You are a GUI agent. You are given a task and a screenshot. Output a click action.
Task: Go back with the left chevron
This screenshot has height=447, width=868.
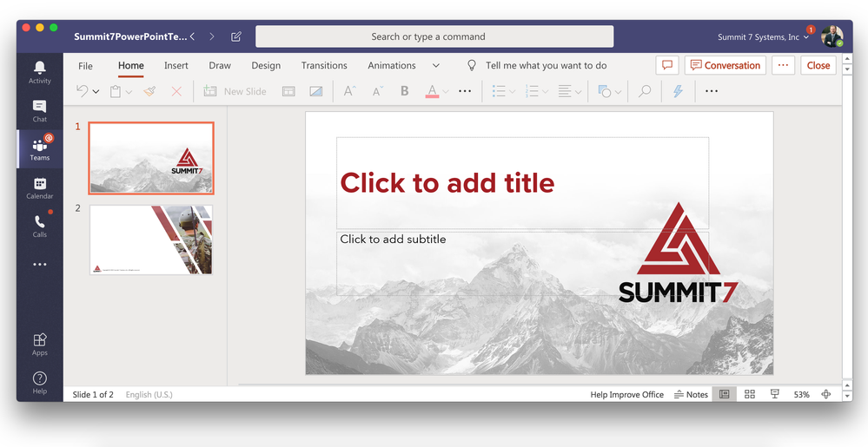point(192,36)
